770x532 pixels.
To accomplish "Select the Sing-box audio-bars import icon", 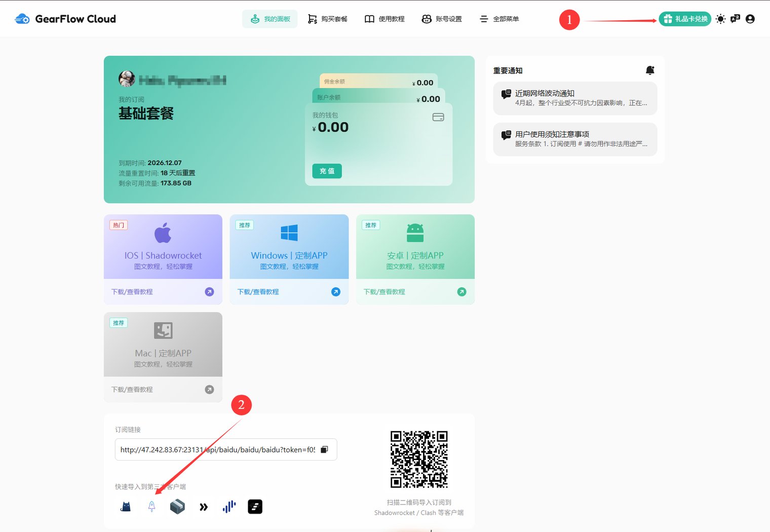I will [229, 506].
